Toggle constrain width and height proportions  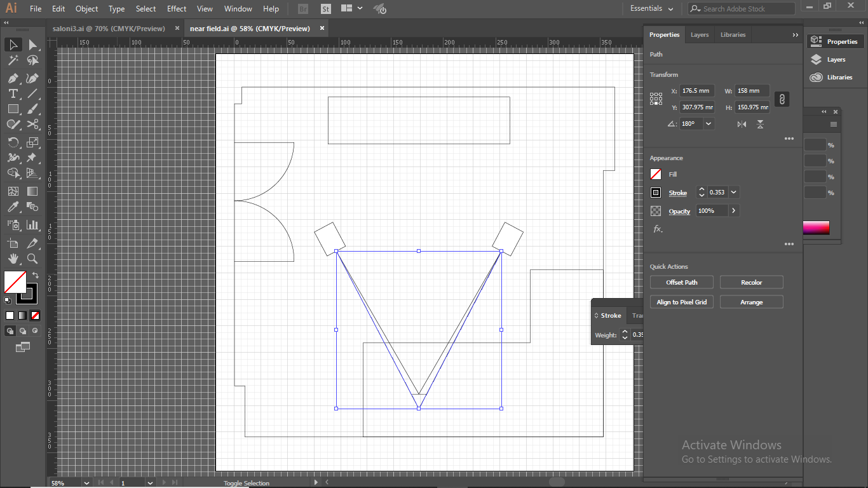coord(782,99)
